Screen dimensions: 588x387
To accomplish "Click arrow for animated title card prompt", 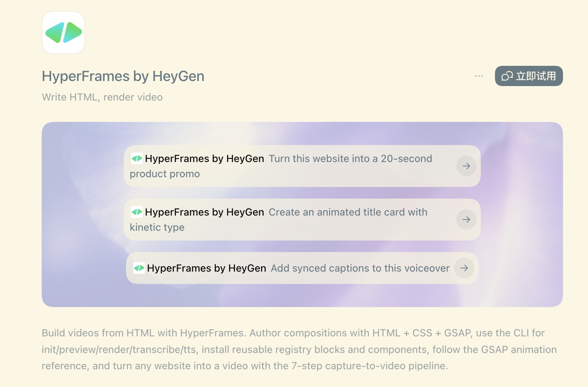I will 466,220.
